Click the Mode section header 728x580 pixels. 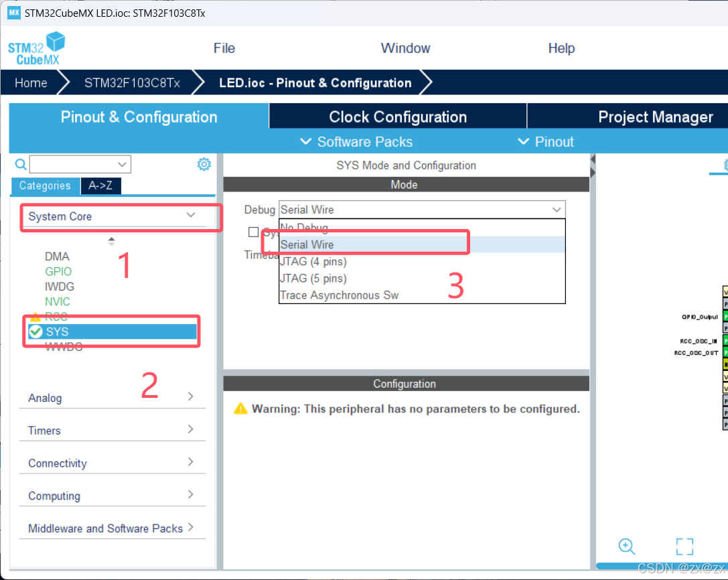[x=406, y=184]
